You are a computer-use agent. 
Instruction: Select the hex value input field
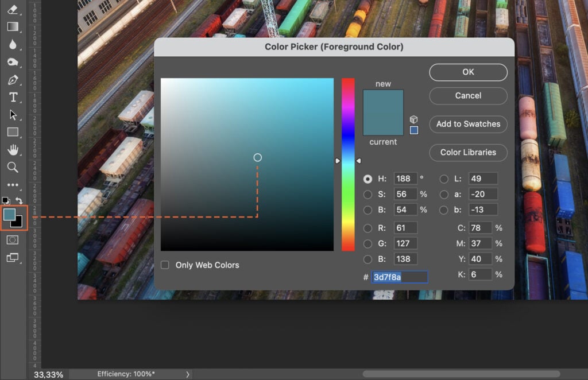[400, 277]
